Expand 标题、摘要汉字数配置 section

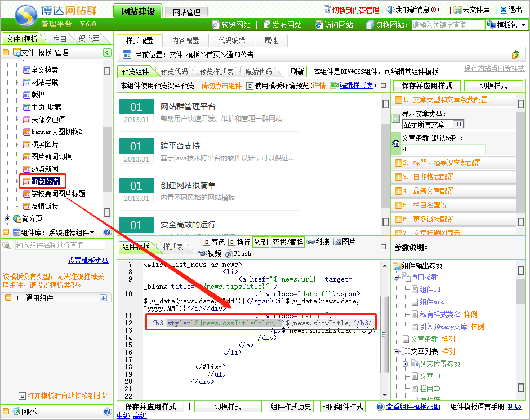coord(399,163)
